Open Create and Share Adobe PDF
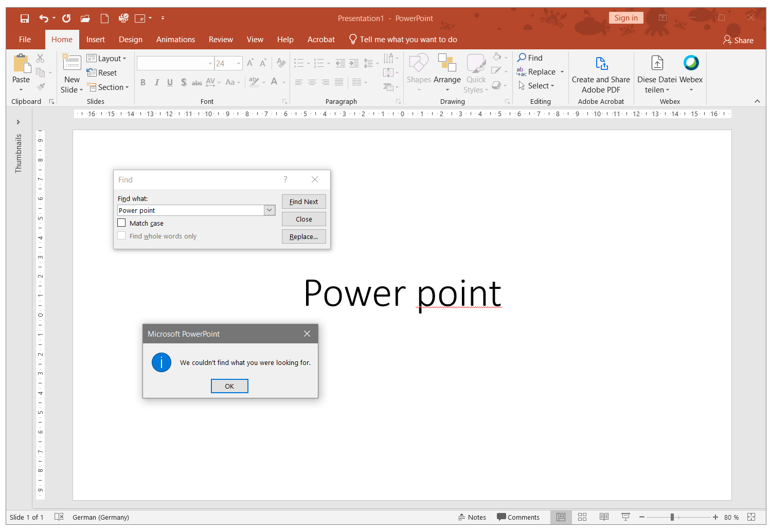Screen dimensions: 770x532 [x=601, y=75]
